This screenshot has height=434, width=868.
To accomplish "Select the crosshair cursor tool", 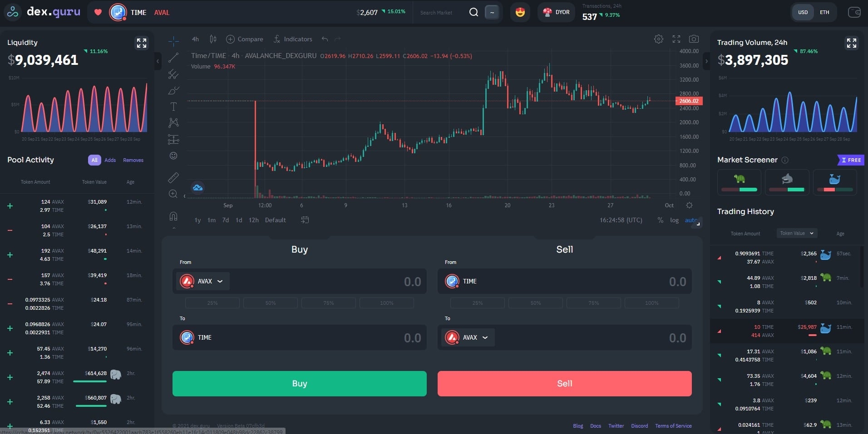I will point(173,42).
